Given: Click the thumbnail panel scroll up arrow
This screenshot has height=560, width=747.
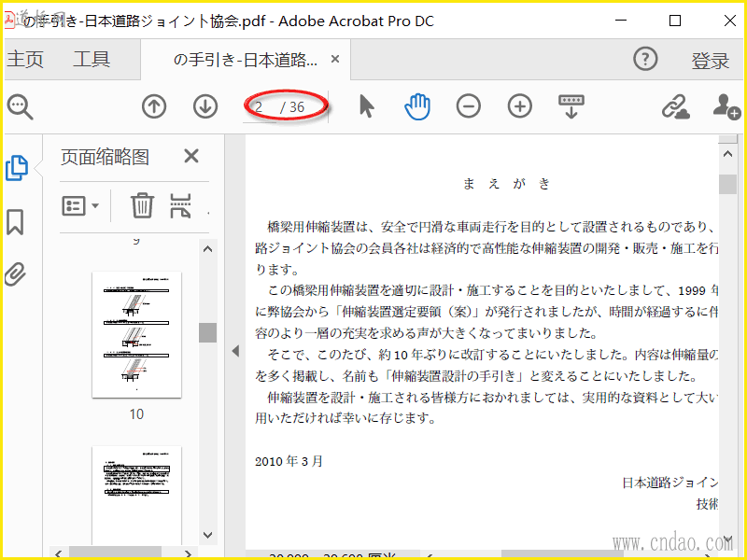Looking at the screenshot, I should [x=207, y=249].
